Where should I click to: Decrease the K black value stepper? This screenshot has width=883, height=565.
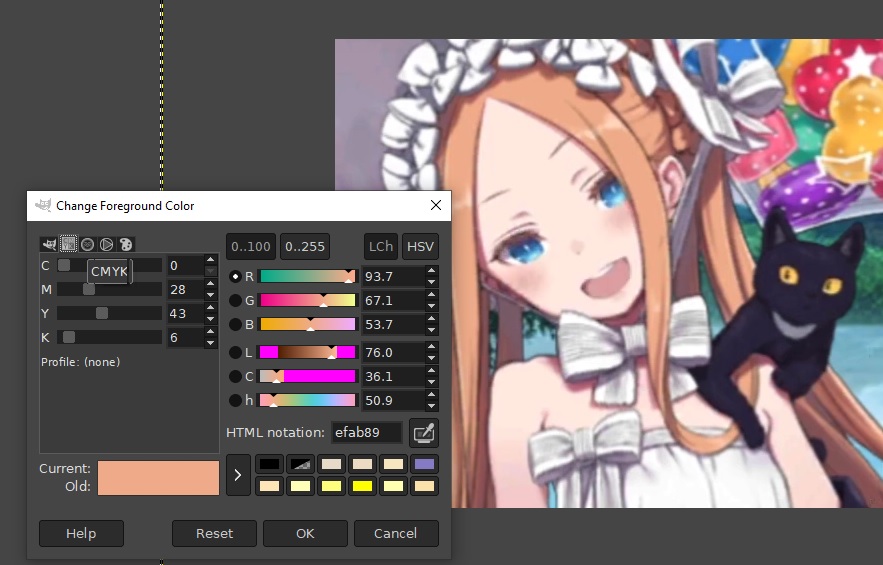tap(211, 343)
